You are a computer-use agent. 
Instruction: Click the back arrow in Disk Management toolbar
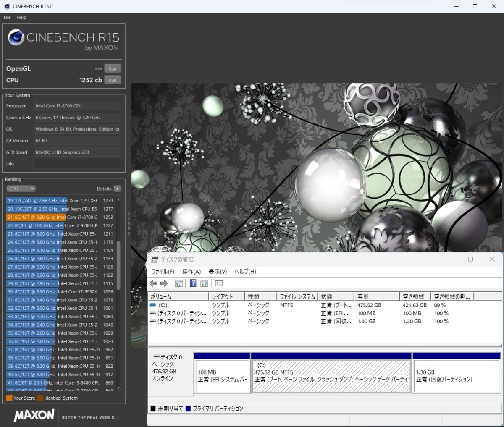[x=153, y=283]
